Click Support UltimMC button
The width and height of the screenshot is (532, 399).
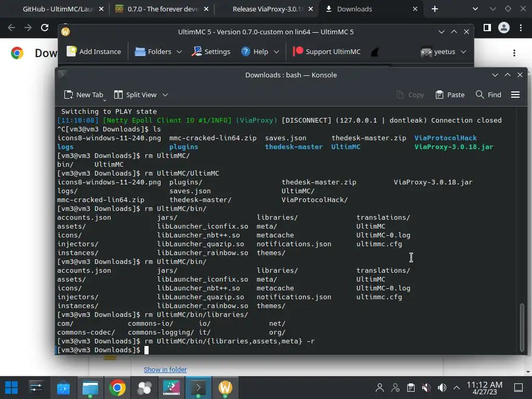[327, 51]
